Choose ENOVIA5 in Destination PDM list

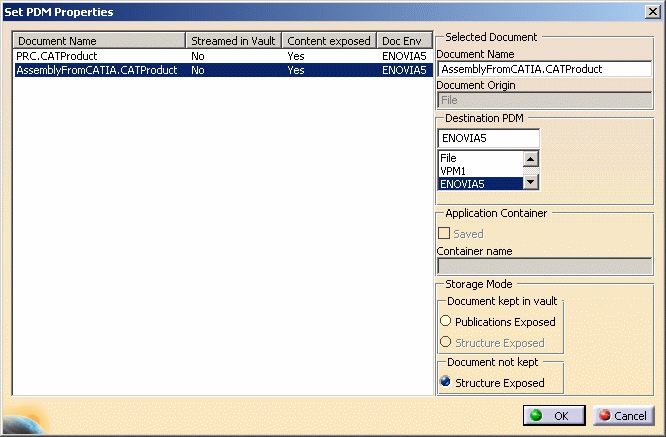(x=480, y=183)
